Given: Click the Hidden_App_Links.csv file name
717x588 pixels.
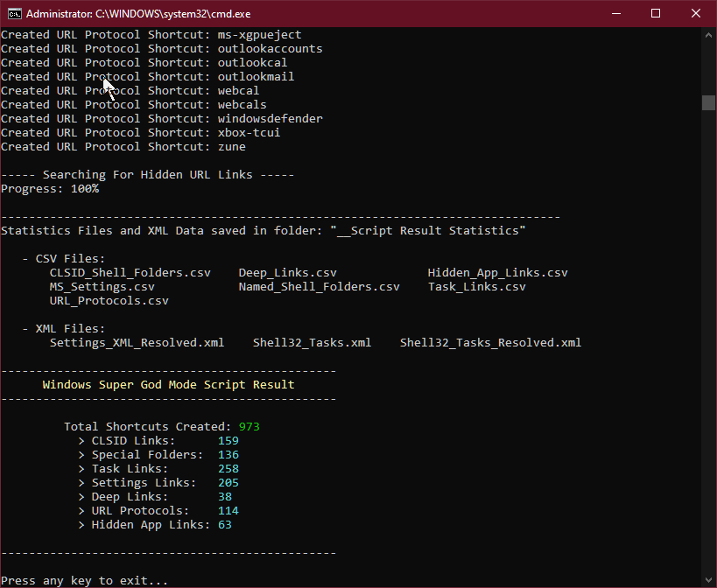Looking at the screenshot, I should (x=497, y=273).
